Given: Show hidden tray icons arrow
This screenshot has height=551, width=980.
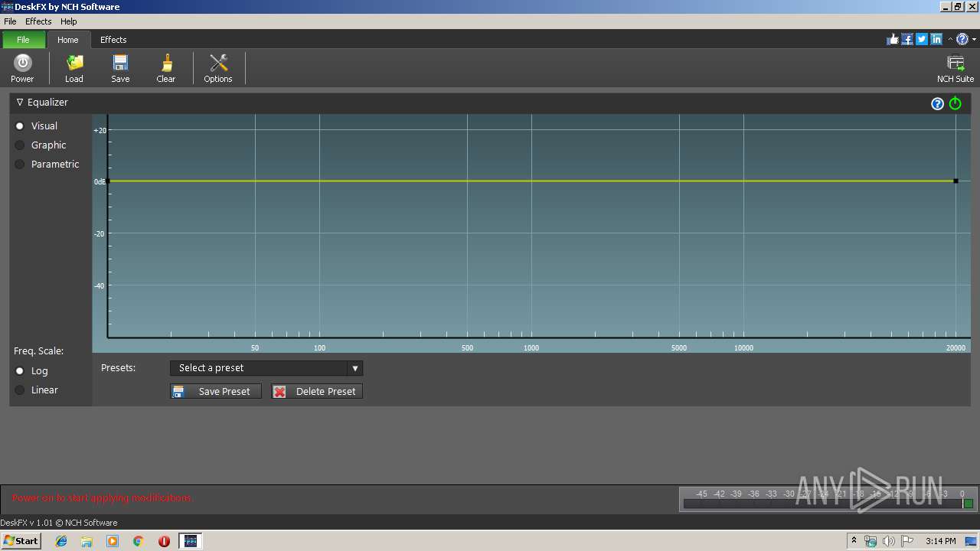Looking at the screenshot, I should (x=854, y=541).
